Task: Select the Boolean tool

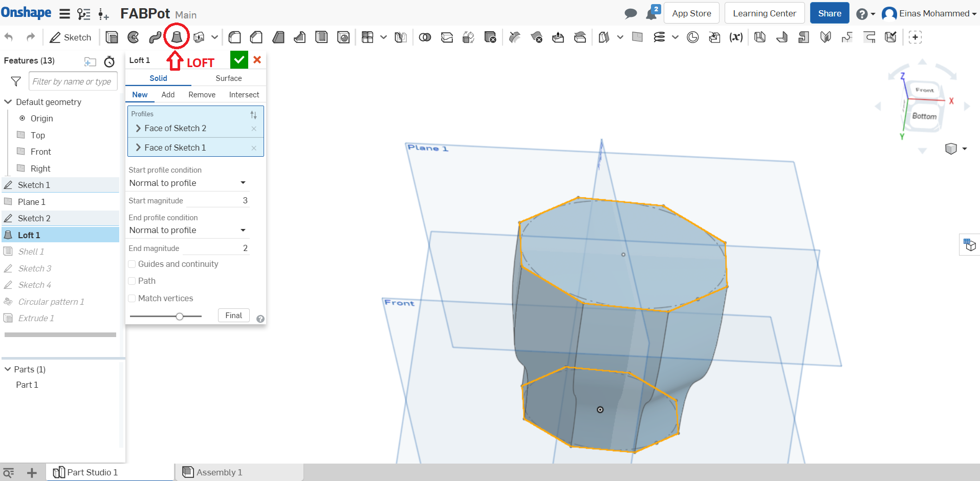Action: pos(425,37)
